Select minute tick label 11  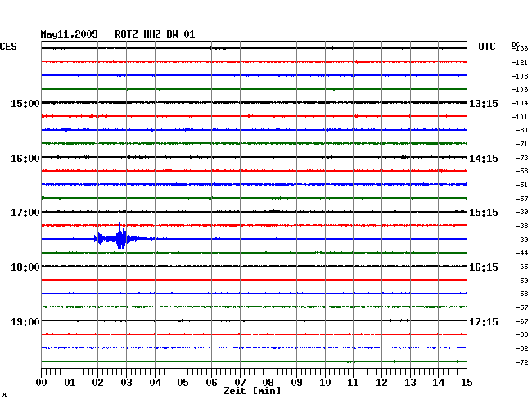[x=354, y=383]
